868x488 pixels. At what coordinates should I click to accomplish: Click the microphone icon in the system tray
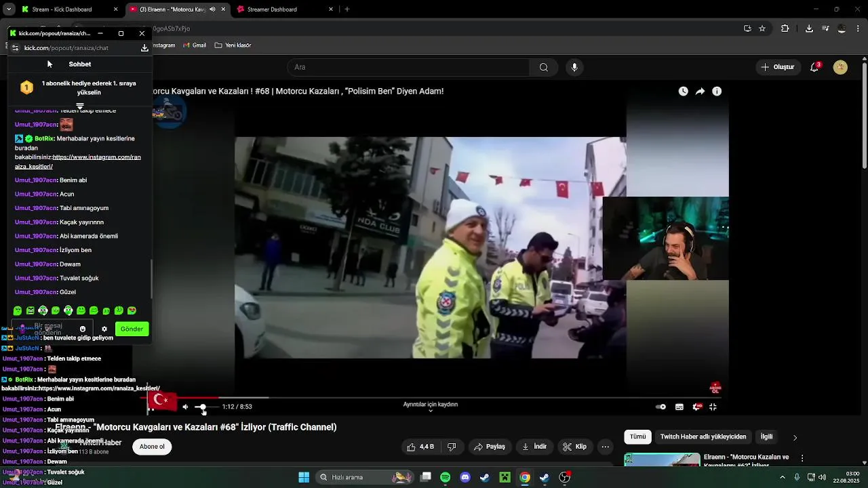click(797, 477)
